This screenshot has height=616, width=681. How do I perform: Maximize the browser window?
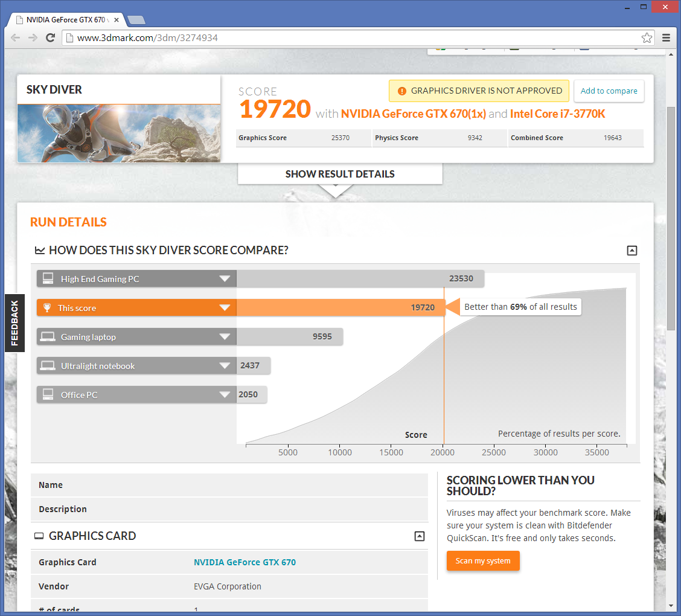pyautogui.click(x=644, y=7)
